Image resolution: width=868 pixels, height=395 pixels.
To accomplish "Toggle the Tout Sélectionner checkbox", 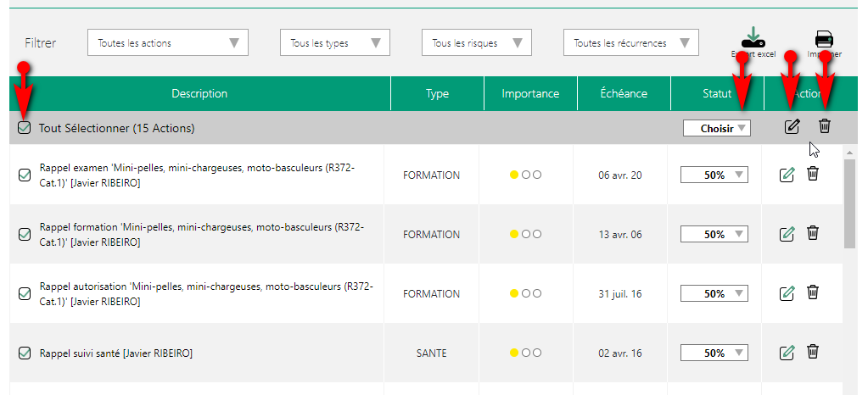I will [25, 129].
